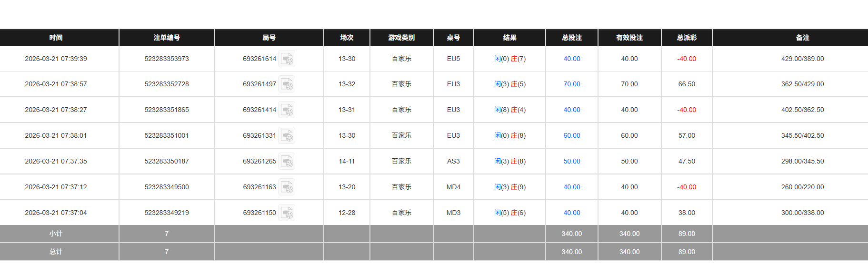This screenshot has height=276, width=868.
Task: Click the 总派彩 column header
Action: click(x=686, y=38)
